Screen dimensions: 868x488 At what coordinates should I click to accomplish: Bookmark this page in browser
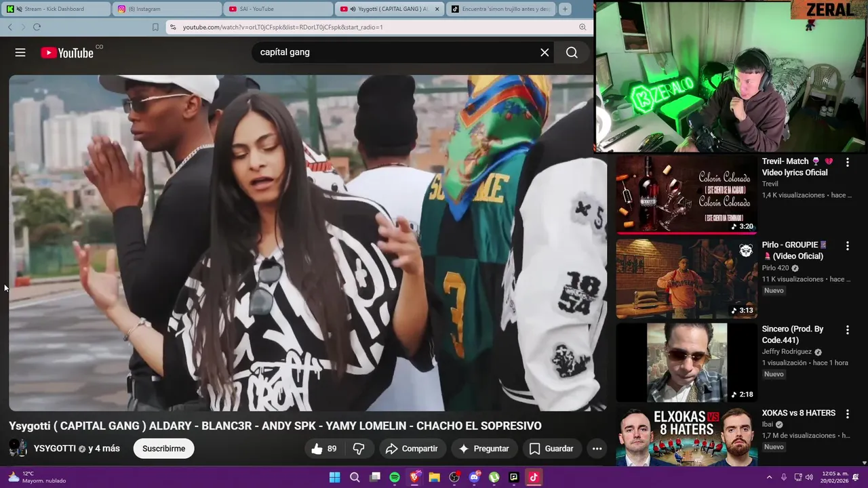coord(155,27)
